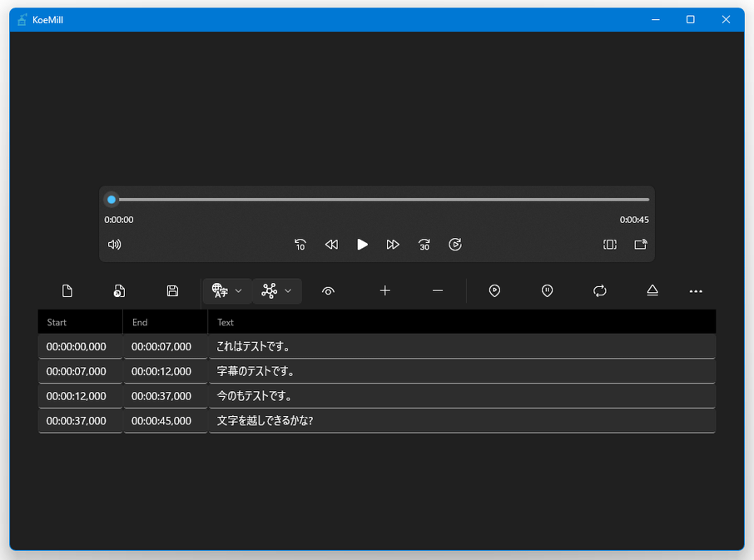Open the translate language dropdown
The height and width of the screenshot is (560, 754).
coord(227,290)
